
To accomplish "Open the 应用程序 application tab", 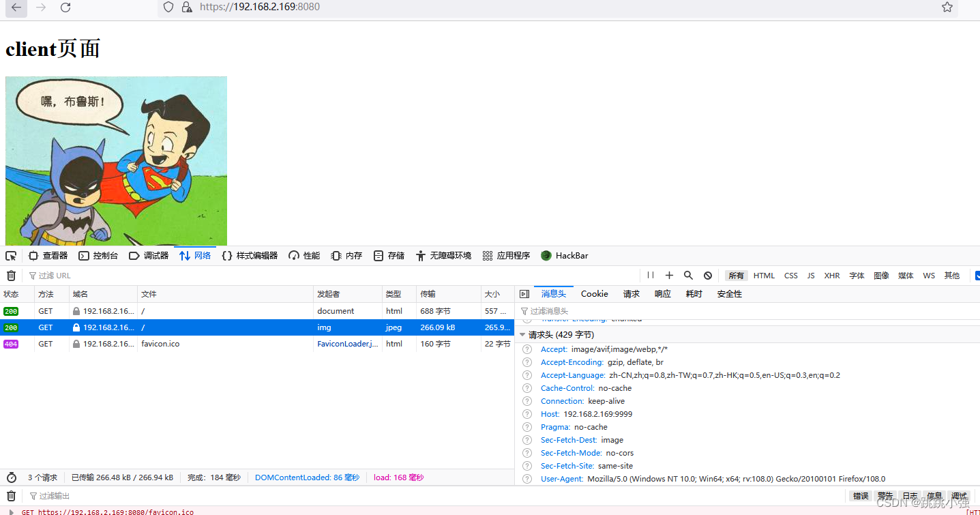I will (x=506, y=256).
